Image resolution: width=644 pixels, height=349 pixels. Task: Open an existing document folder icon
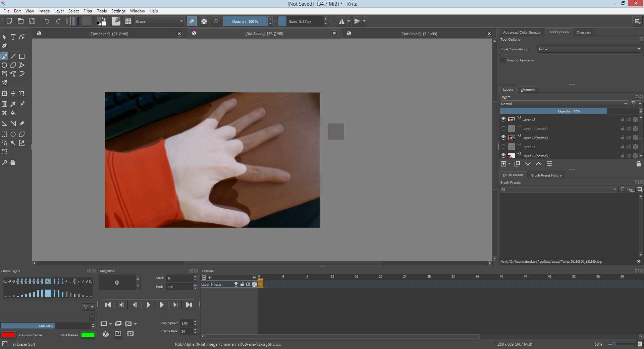coord(21,21)
